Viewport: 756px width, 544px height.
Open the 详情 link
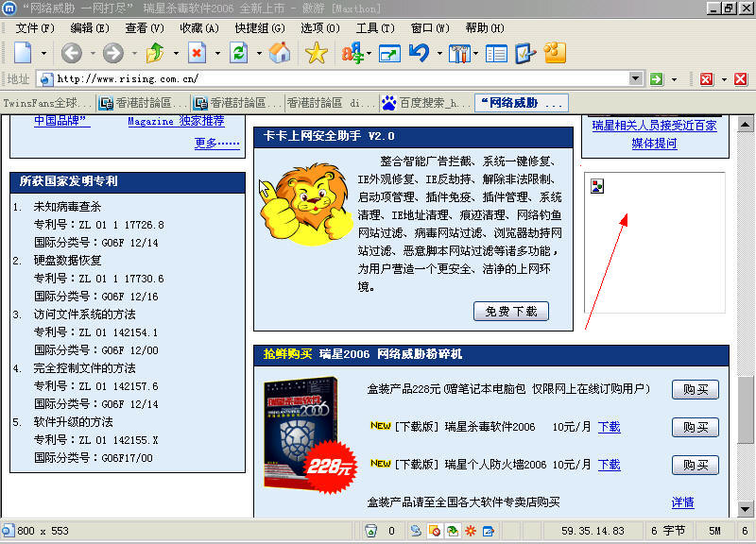682,502
